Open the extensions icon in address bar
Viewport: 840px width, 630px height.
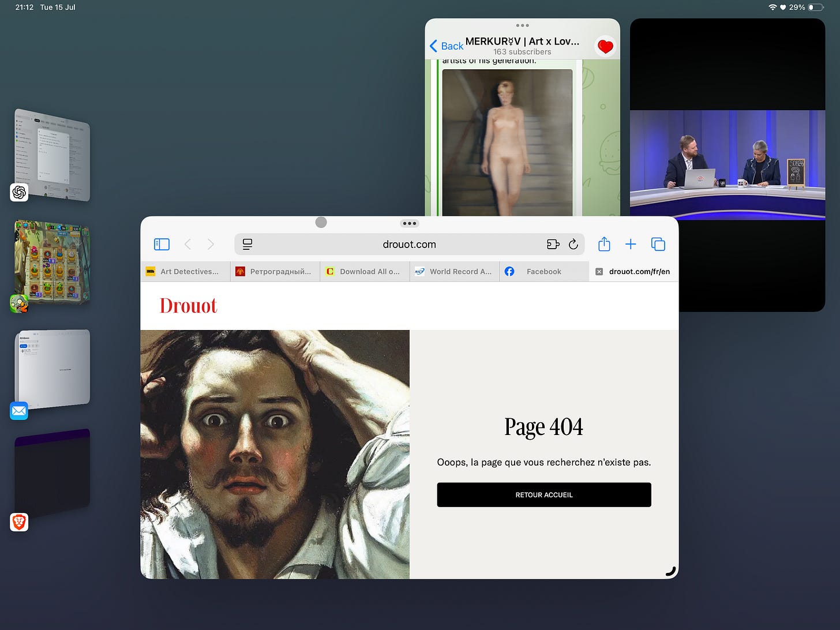coord(553,245)
